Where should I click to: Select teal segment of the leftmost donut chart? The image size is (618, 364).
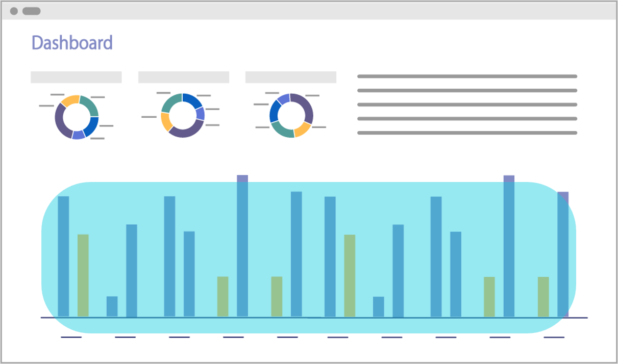[90, 106]
